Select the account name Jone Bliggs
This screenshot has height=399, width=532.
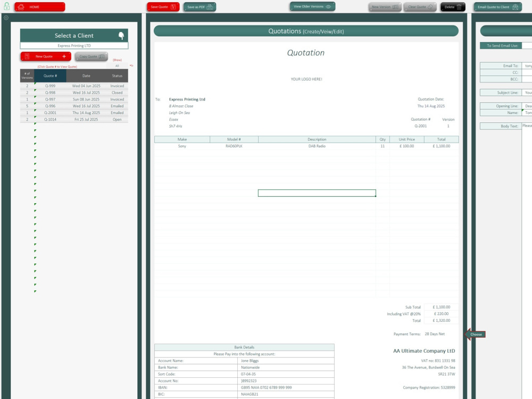(286, 361)
